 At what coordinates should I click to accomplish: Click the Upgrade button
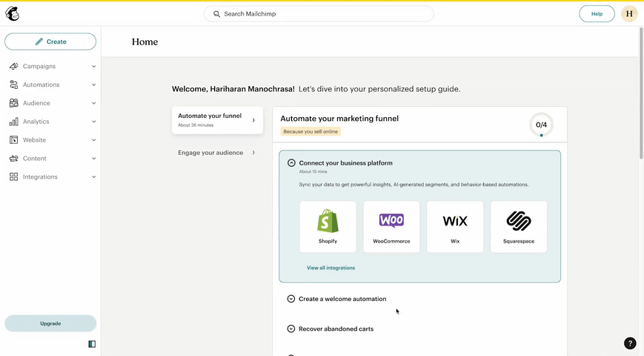point(50,323)
